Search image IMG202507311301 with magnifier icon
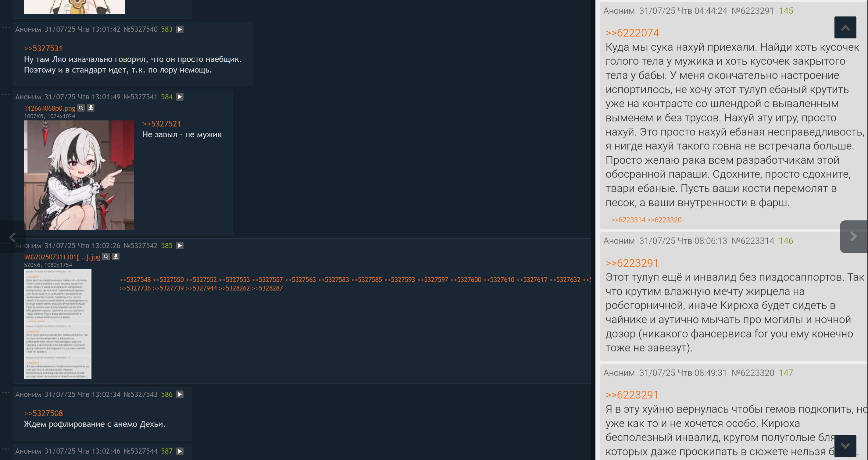868x460 pixels. pos(106,257)
